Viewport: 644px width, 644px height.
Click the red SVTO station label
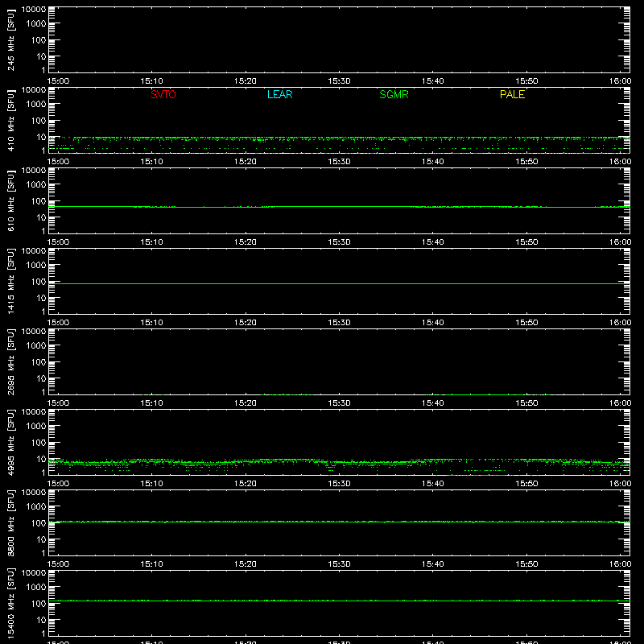coord(163,94)
